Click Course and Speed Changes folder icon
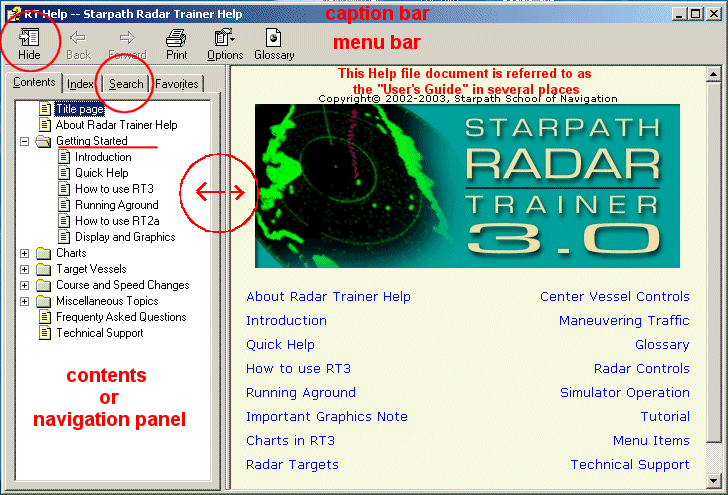 (x=44, y=285)
